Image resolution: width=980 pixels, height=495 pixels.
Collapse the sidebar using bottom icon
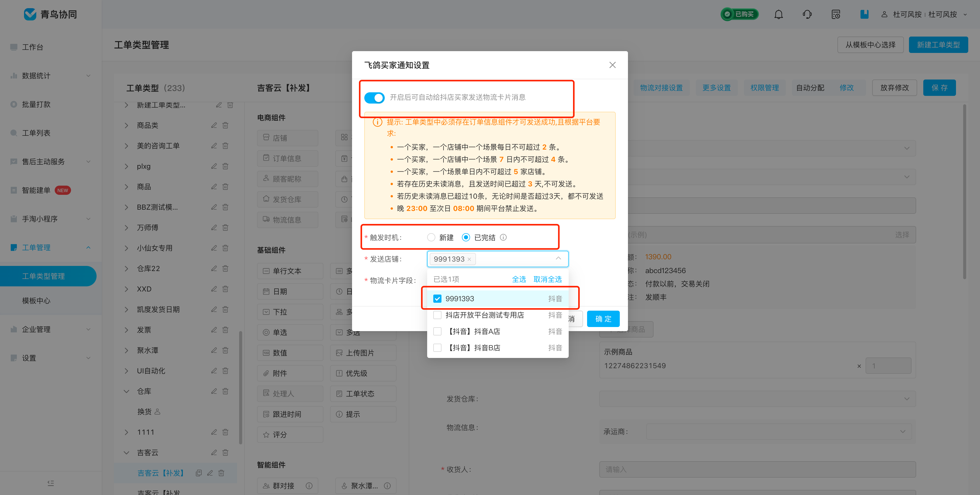pyautogui.click(x=51, y=483)
